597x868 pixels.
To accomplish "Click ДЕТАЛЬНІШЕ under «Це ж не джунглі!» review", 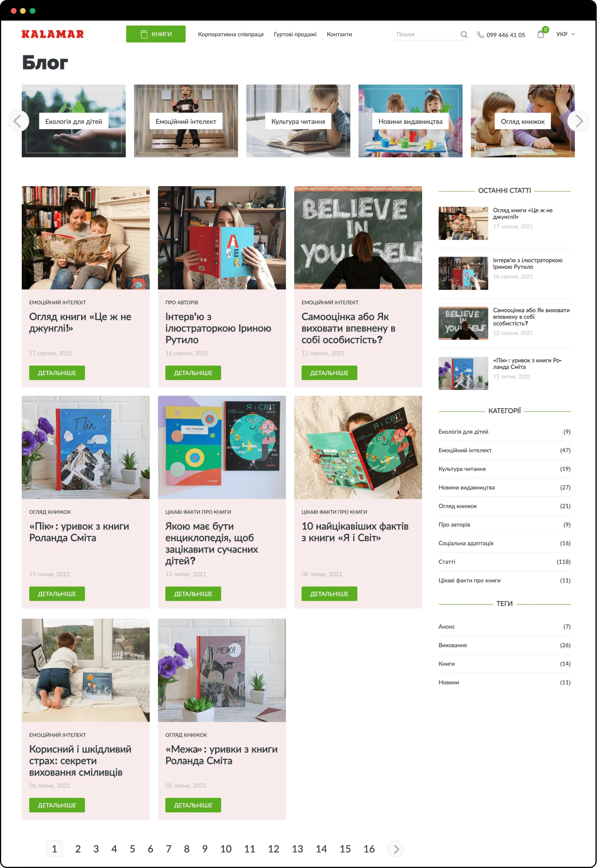I will pos(57,373).
